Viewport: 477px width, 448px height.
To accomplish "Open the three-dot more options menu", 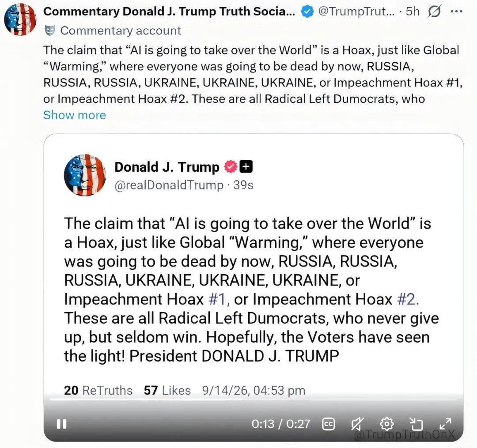I will pos(457,11).
